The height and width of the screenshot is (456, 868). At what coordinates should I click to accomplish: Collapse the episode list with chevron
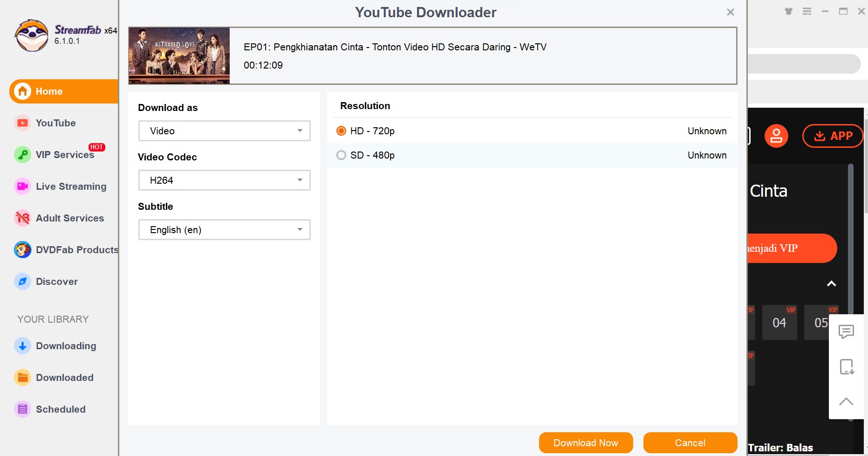[x=831, y=283]
